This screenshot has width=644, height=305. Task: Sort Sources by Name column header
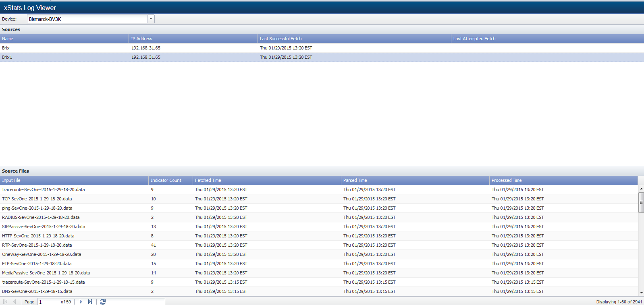[64, 39]
